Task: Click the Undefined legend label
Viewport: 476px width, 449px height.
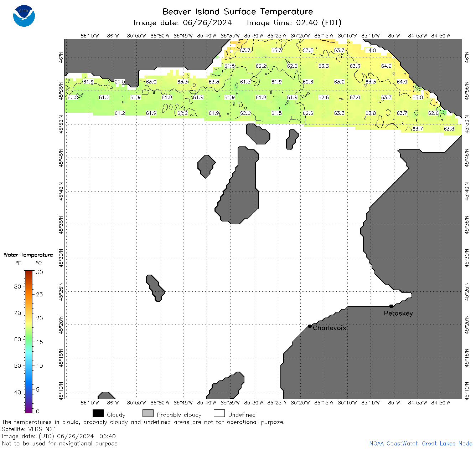Action: coord(242,415)
